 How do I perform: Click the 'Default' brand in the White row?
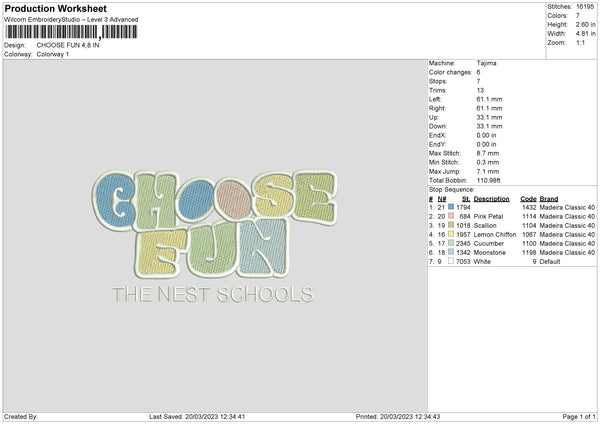[x=550, y=261]
